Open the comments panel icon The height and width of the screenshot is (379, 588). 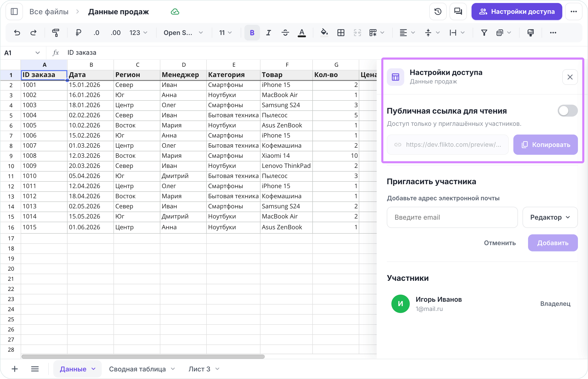[x=458, y=11]
